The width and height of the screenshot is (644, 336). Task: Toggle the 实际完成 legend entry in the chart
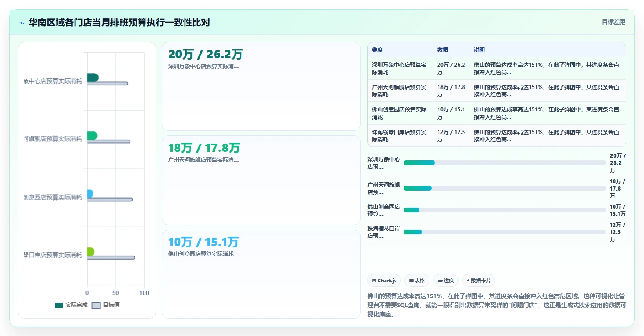[x=71, y=305]
